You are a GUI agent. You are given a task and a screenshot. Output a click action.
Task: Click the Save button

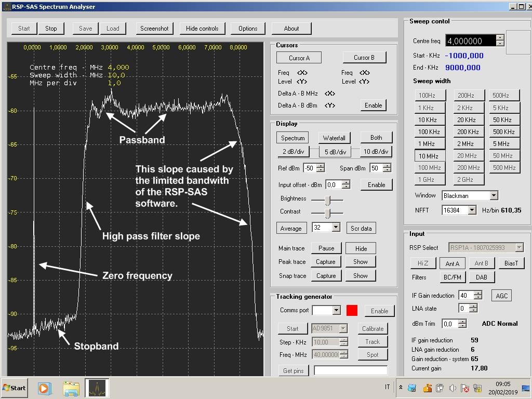(x=86, y=29)
